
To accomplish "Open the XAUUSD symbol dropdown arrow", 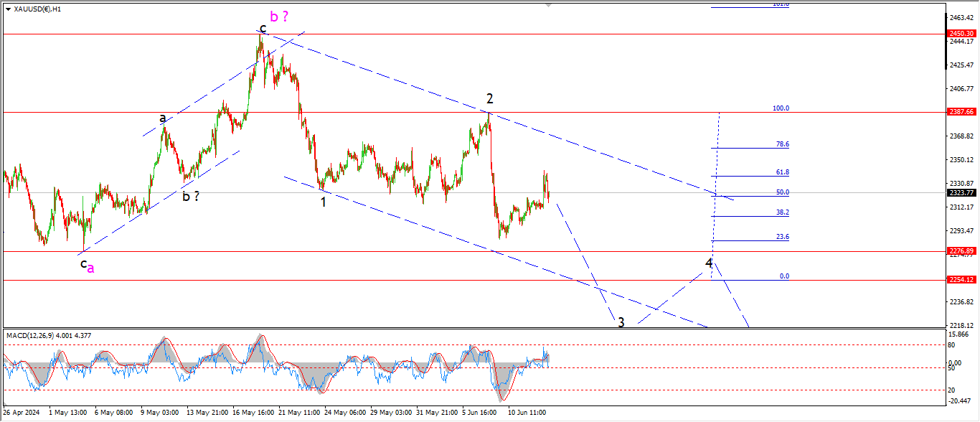I will (8, 9).
